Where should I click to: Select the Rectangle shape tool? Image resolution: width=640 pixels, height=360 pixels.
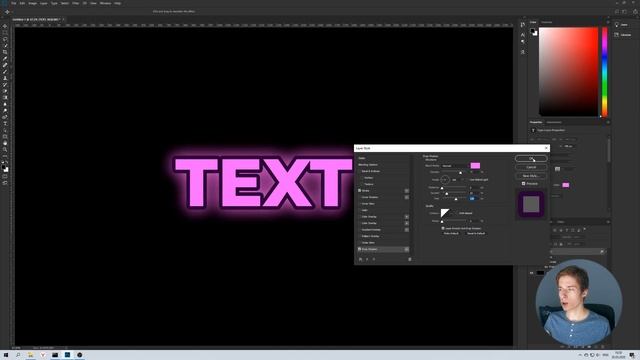[x=5, y=137]
